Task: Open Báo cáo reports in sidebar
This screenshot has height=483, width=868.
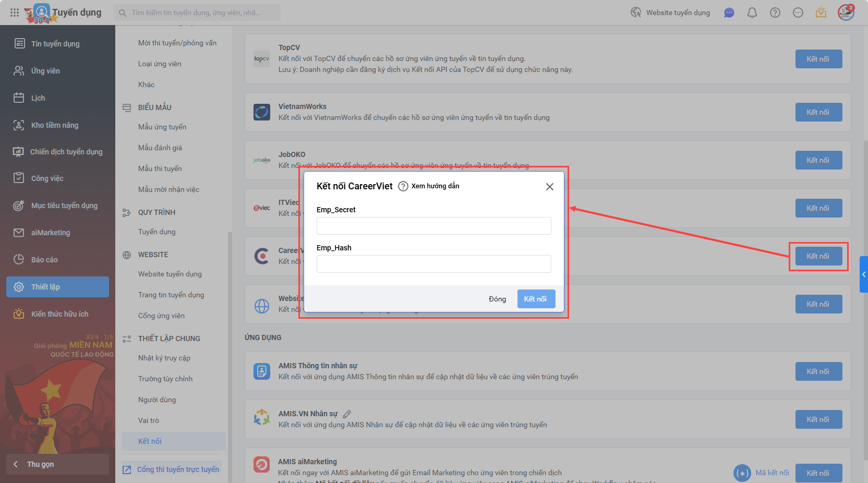Action: (x=57, y=260)
